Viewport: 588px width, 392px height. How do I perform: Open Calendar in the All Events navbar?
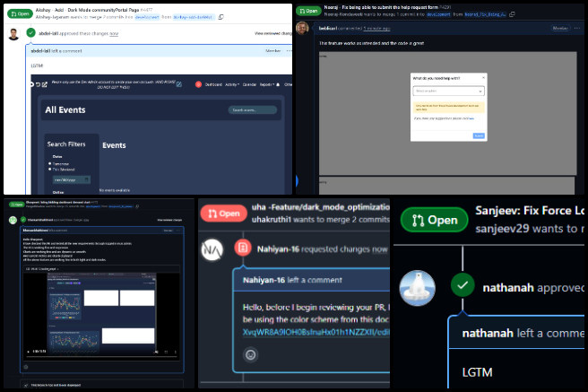coord(249,84)
